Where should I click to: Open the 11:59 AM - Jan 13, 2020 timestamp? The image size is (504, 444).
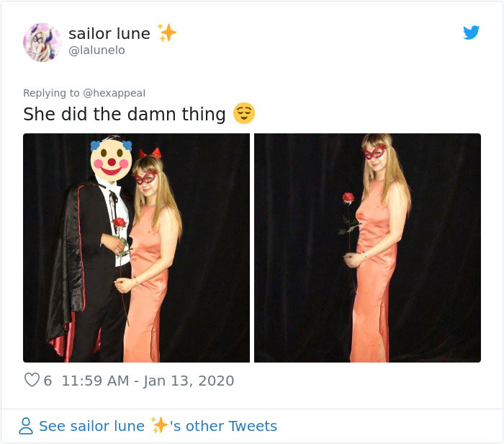pos(148,380)
